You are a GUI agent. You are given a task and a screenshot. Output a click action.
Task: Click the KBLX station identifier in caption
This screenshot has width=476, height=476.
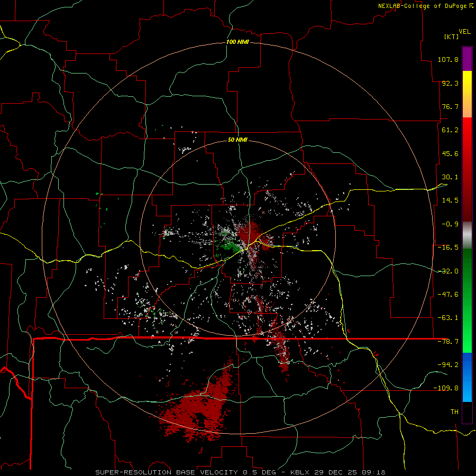click(x=299, y=472)
